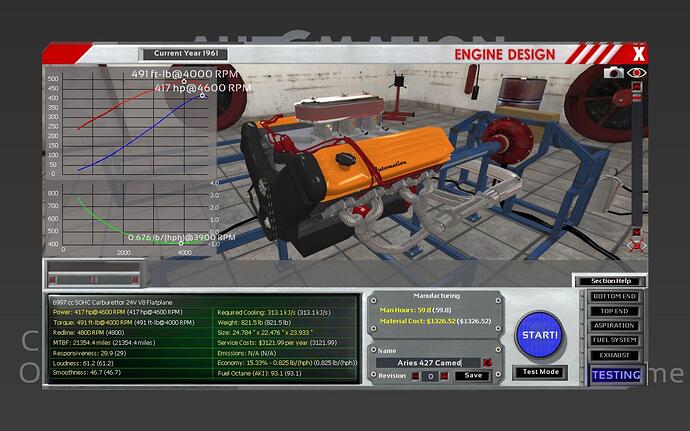
Task: Click the left red arrow on horizontal slider
Action: click(52, 278)
